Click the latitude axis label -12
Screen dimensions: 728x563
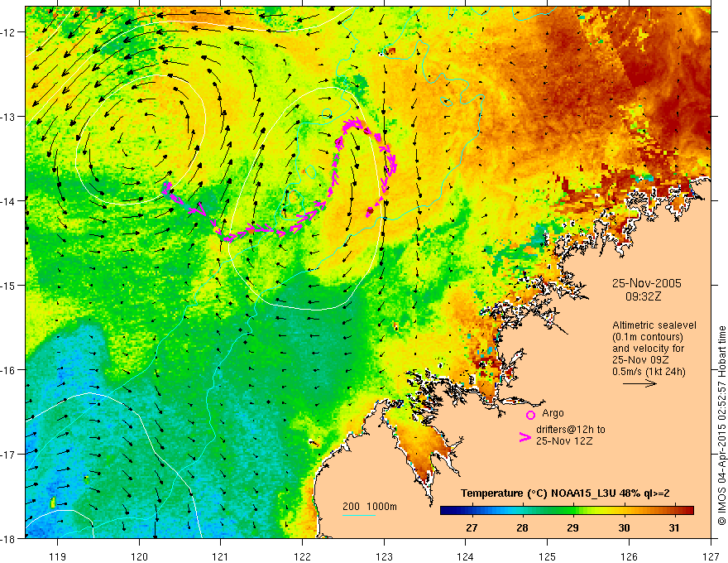[x=8, y=32]
